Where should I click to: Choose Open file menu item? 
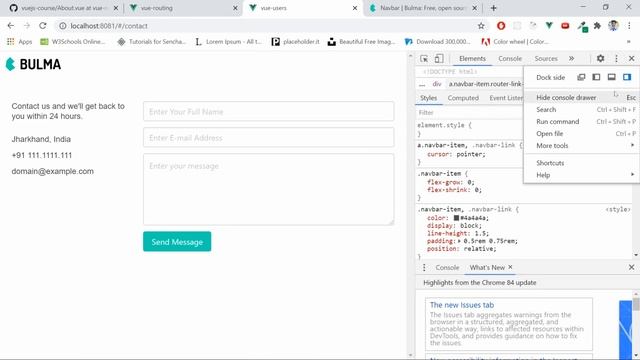[581, 133]
